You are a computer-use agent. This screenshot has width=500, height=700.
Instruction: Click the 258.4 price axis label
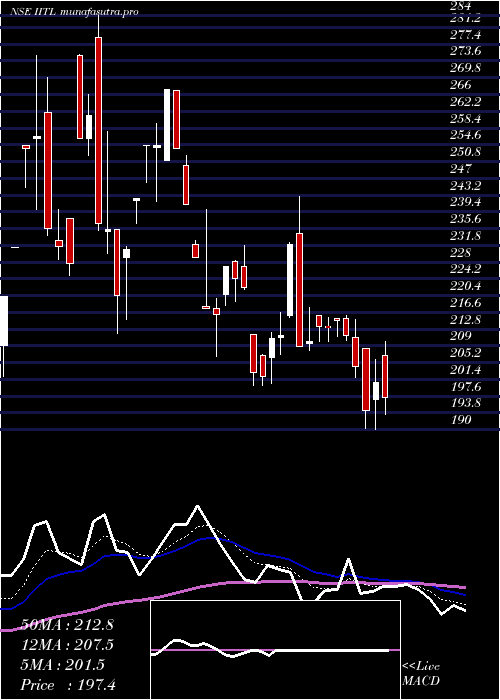click(465, 119)
